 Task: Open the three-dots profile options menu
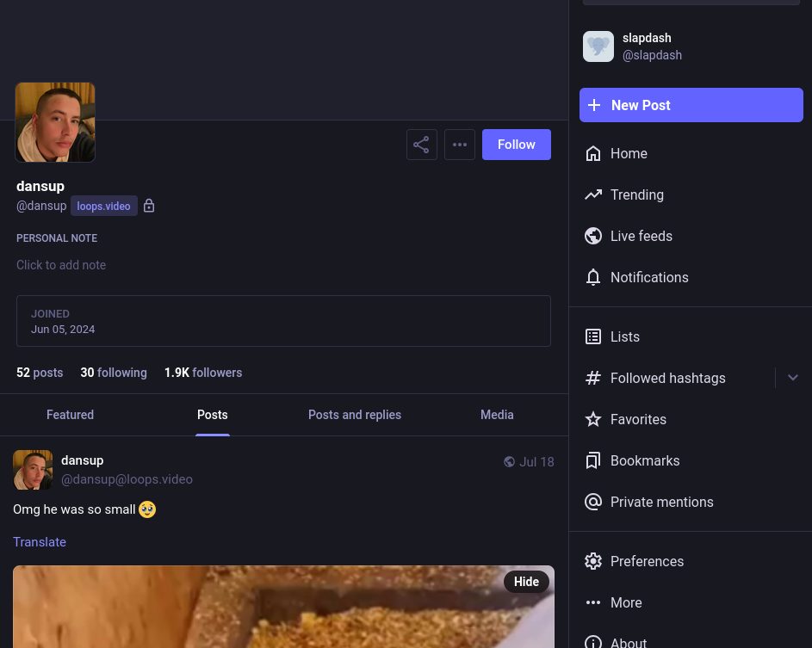click(x=460, y=145)
